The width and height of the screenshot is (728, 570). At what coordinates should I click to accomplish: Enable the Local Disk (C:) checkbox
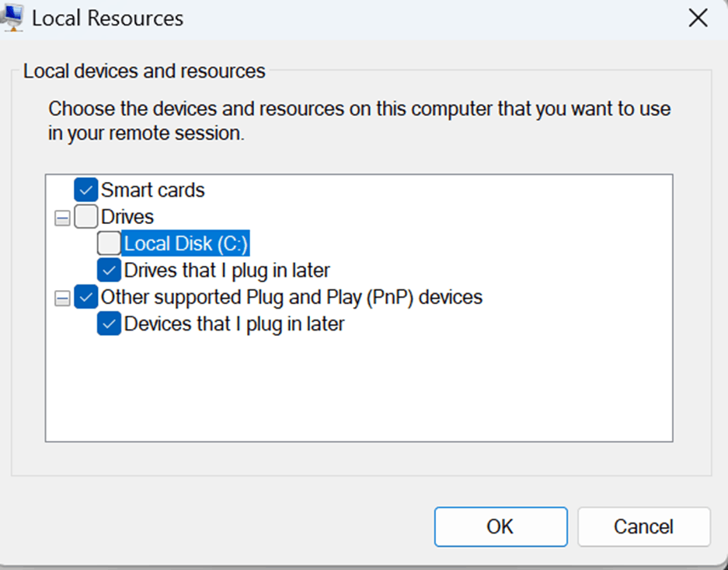click(109, 243)
